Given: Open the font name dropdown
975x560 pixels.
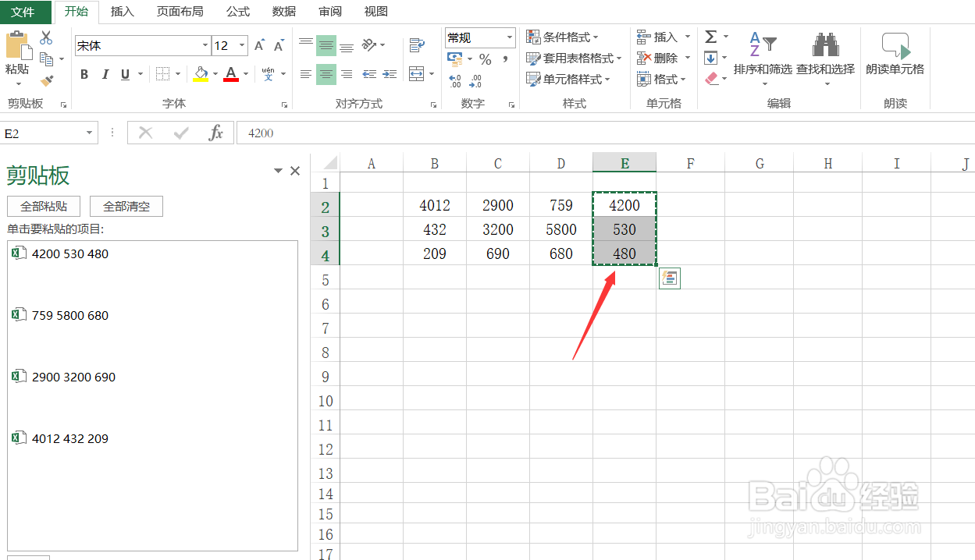Looking at the screenshot, I should click(205, 45).
